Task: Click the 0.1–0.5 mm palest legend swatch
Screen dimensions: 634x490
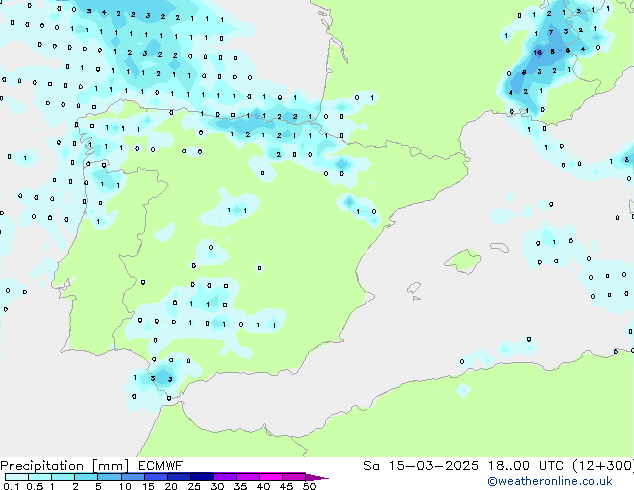Action: pyautogui.click(x=17, y=477)
